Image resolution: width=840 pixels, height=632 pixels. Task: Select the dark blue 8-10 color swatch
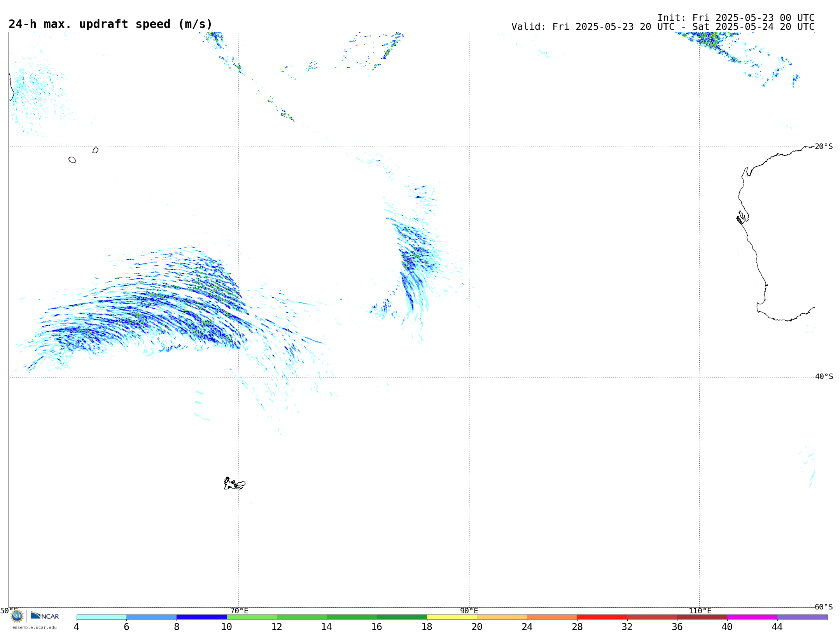tap(202, 617)
